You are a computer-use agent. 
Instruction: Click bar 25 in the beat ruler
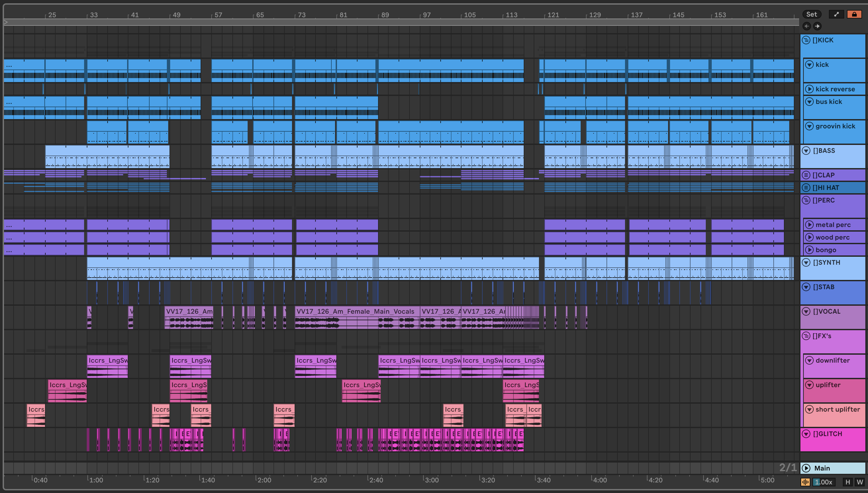(52, 15)
